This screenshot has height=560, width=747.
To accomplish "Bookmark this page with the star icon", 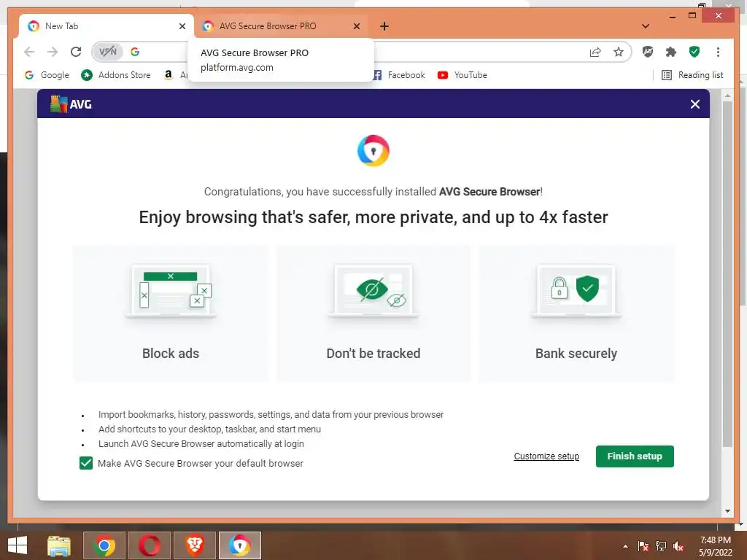I will [x=619, y=52].
